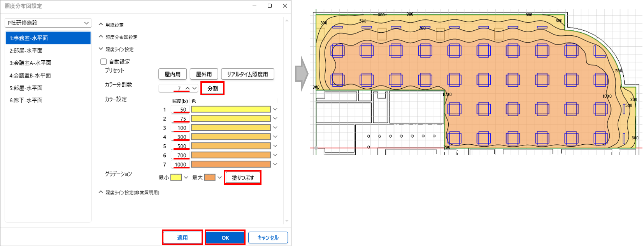Click the 屋内用 preset button
The image size is (644, 247).
coord(172,74)
